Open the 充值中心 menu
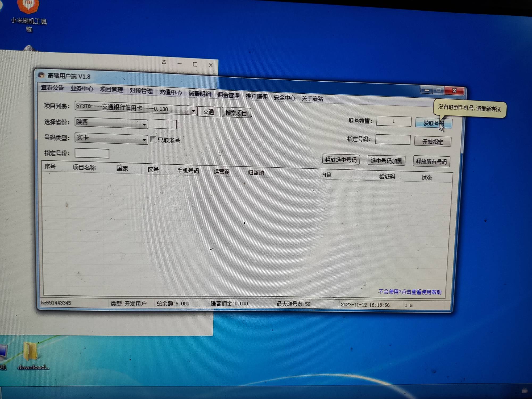Viewport: 532px width, 399px height. pyautogui.click(x=171, y=93)
